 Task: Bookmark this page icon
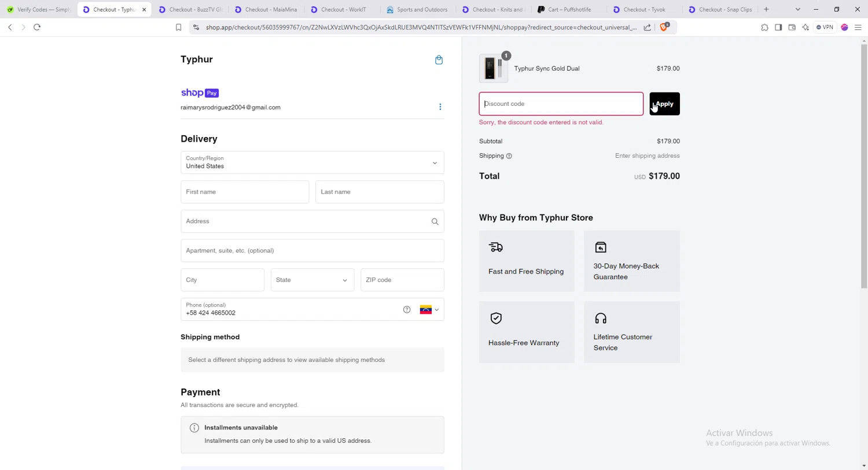coord(178,27)
